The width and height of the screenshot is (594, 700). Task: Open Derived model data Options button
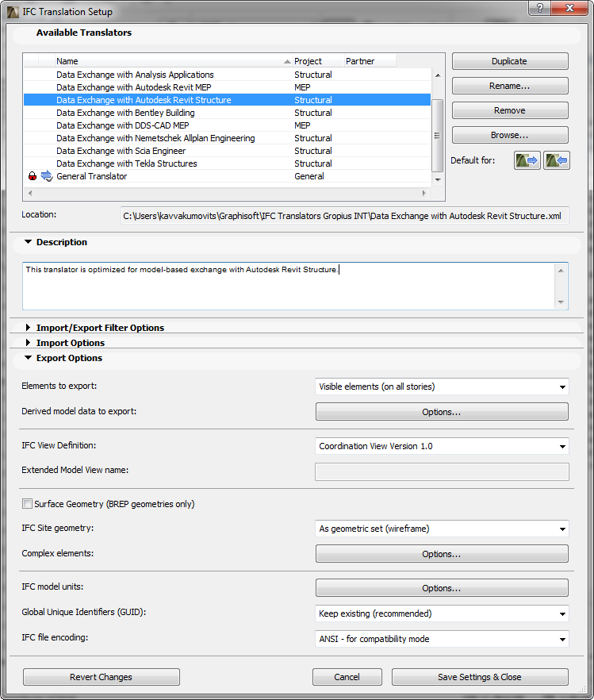(442, 412)
